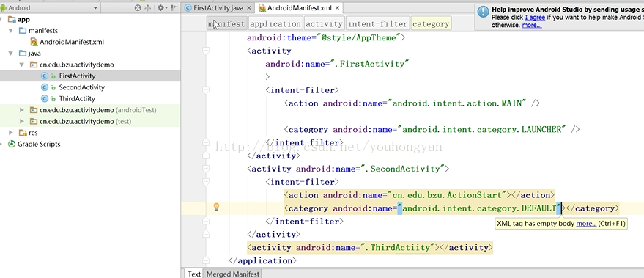Fold the first <activity block in gutter
This screenshot has height=278, width=644.
[x=206, y=51]
